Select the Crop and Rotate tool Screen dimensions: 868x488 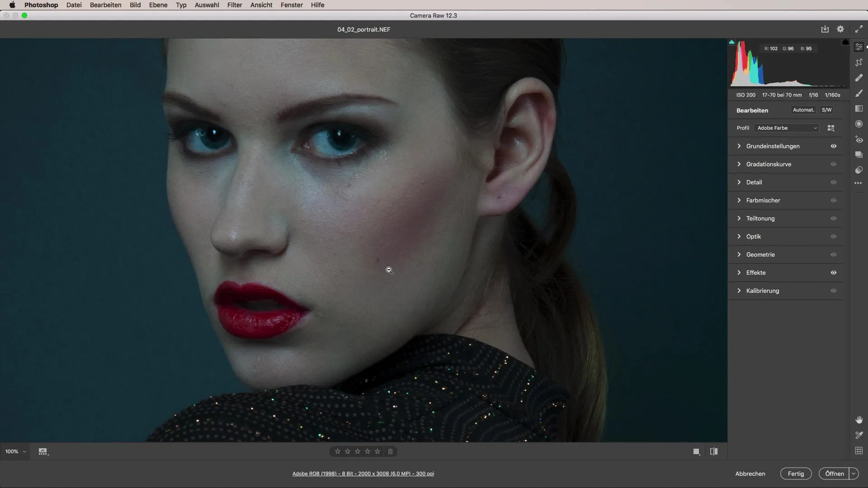pyautogui.click(x=859, y=62)
